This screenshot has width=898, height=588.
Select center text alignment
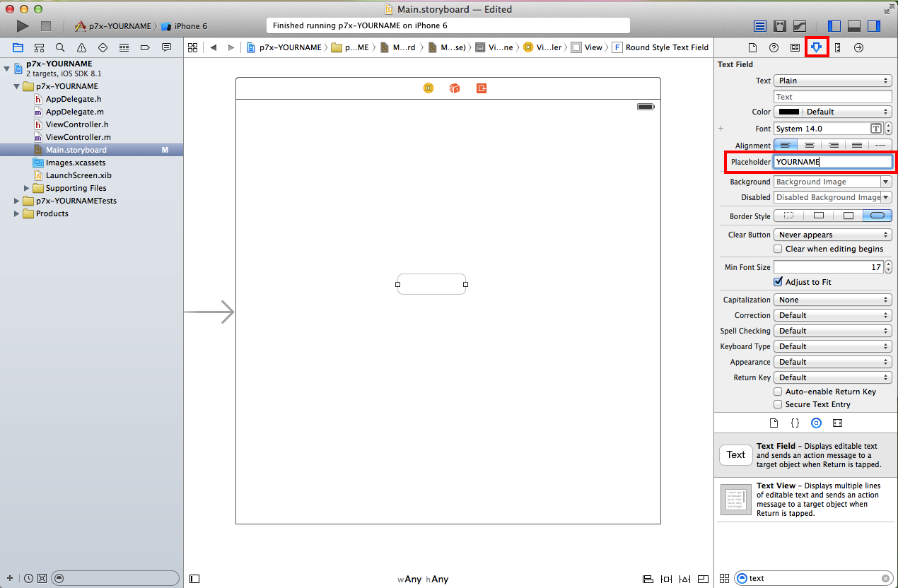click(x=810, y=145)
